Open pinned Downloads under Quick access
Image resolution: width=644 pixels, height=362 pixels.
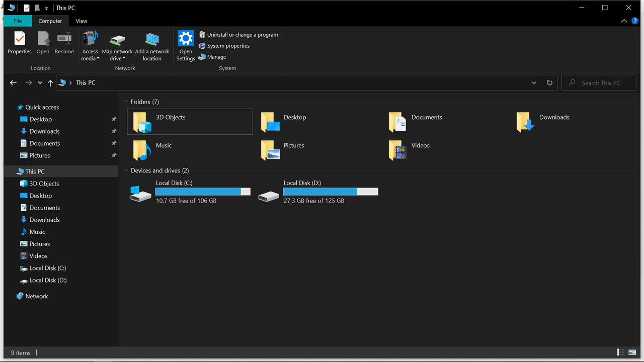pos(44,131)
